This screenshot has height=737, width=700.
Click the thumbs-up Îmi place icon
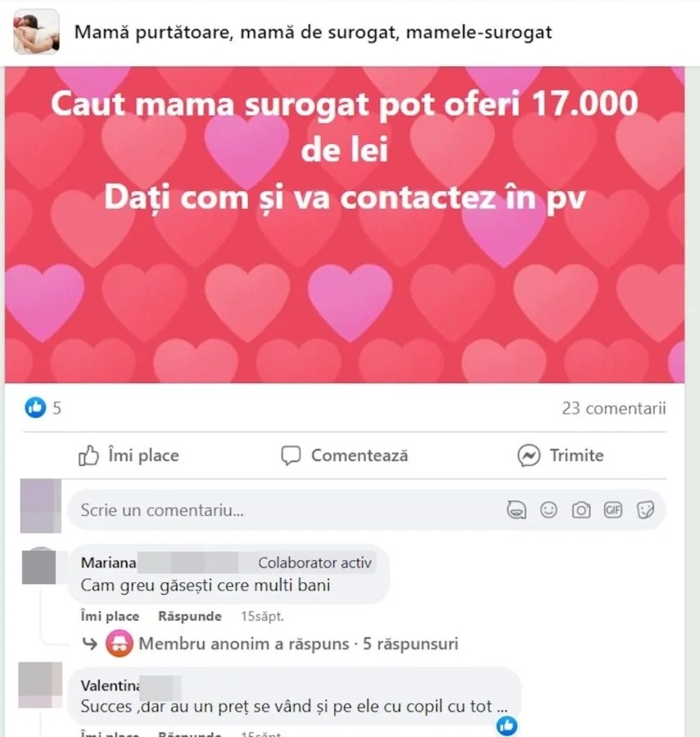88,455
